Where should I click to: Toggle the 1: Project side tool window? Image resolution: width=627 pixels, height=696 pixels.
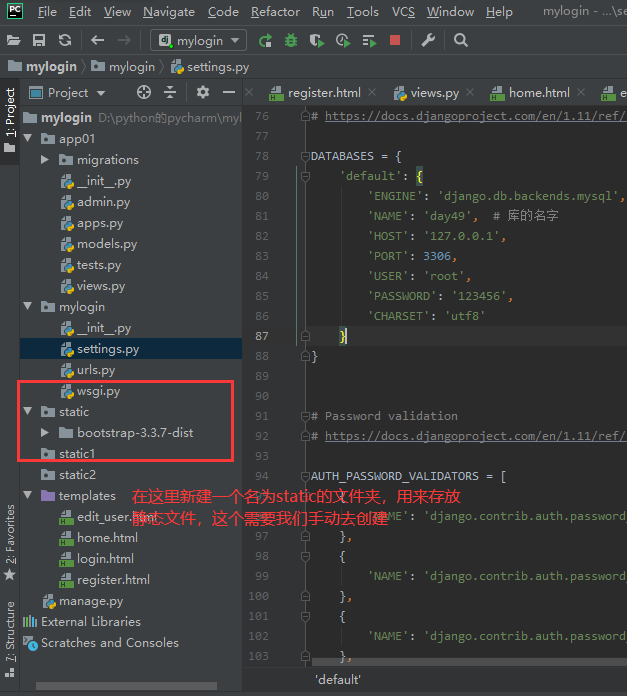(10, 120)
